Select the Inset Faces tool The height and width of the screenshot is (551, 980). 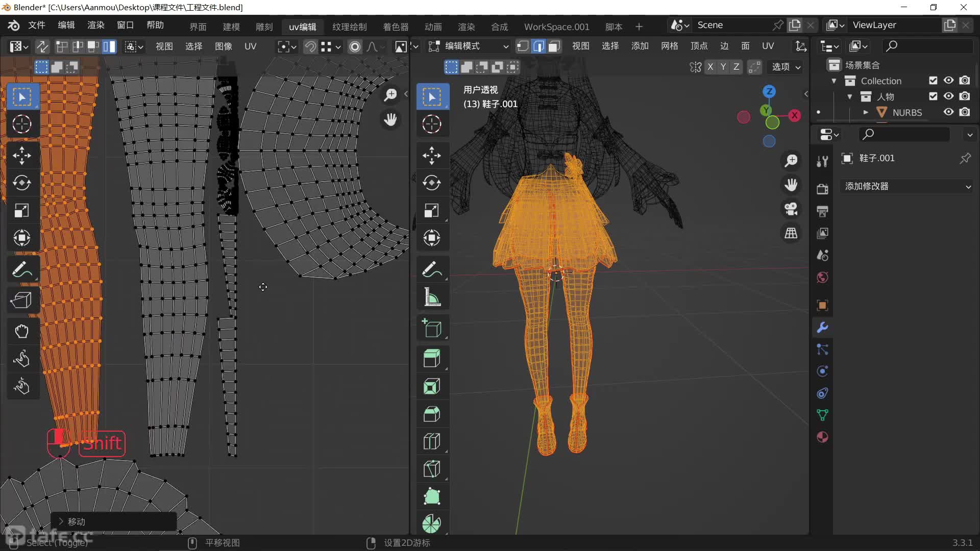[x=432, y=386]
